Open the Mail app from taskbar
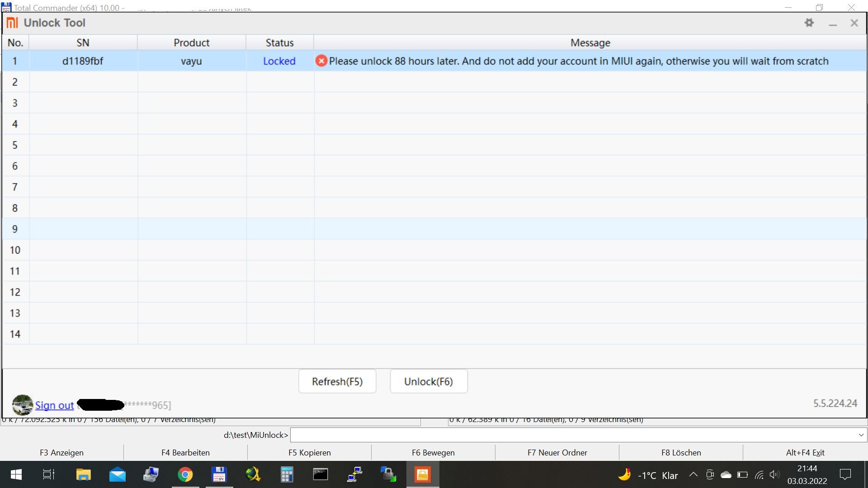Image resolution: width=868 pixels, height=488 pixels. [x=118, y=474]
